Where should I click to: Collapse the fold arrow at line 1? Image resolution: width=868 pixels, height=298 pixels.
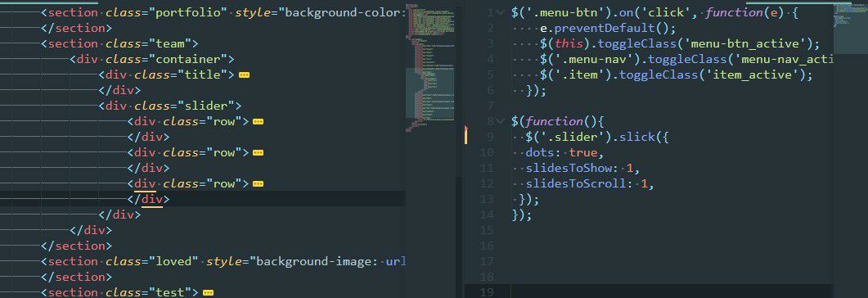coord(501,12)
